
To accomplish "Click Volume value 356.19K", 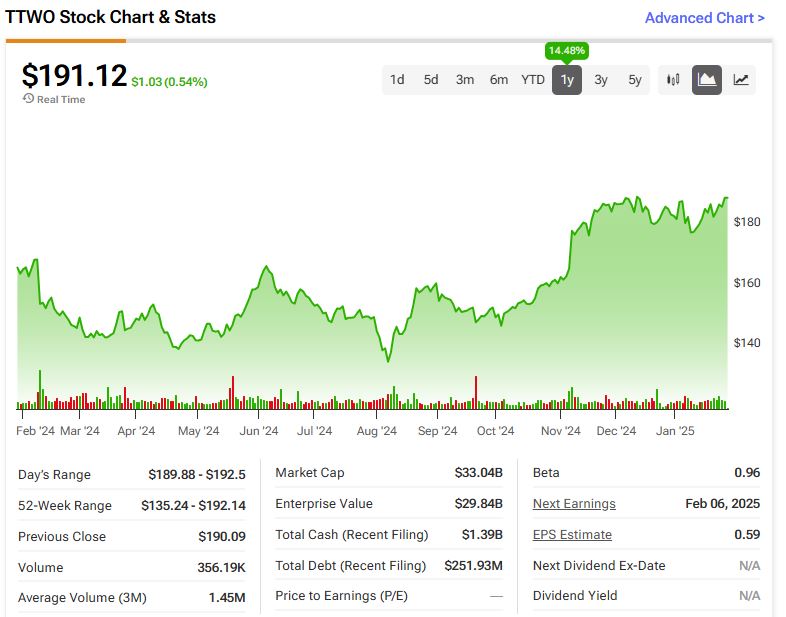I will 222,568.
